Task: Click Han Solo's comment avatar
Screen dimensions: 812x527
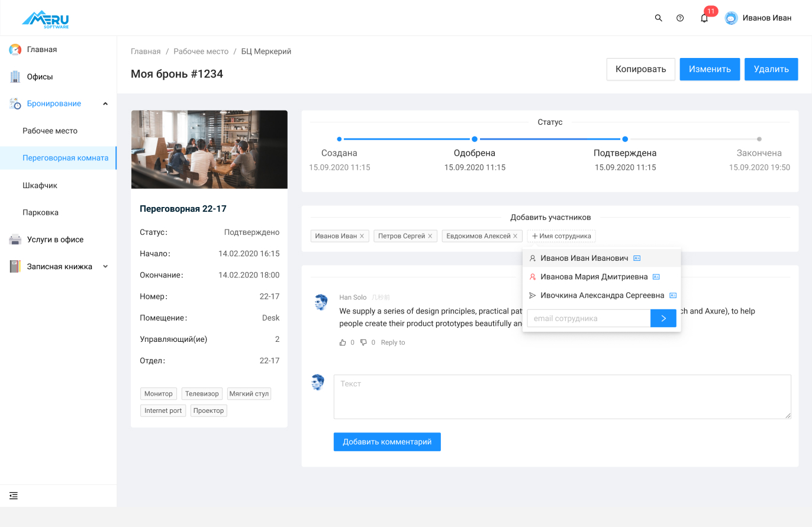Action: (x=320, y=302)
